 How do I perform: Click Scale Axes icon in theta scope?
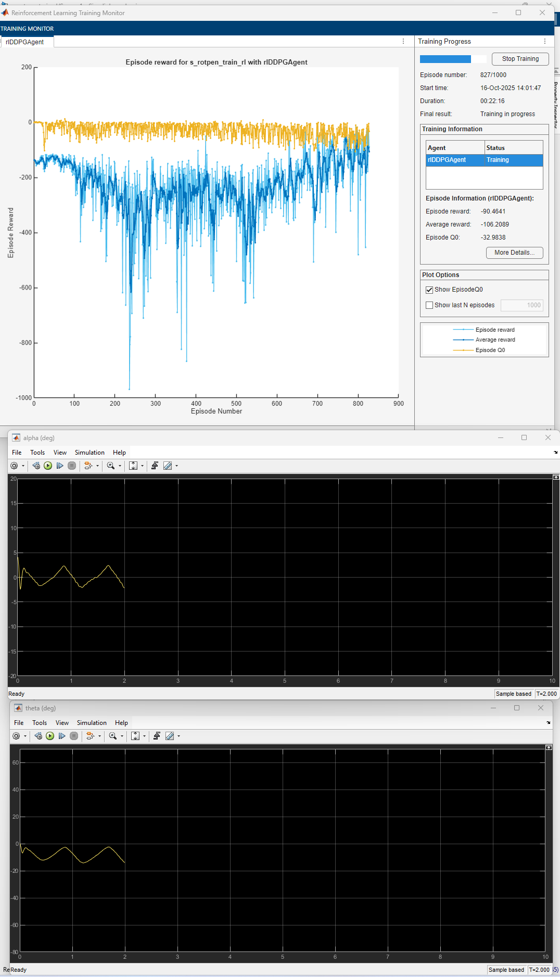(135, 736)
